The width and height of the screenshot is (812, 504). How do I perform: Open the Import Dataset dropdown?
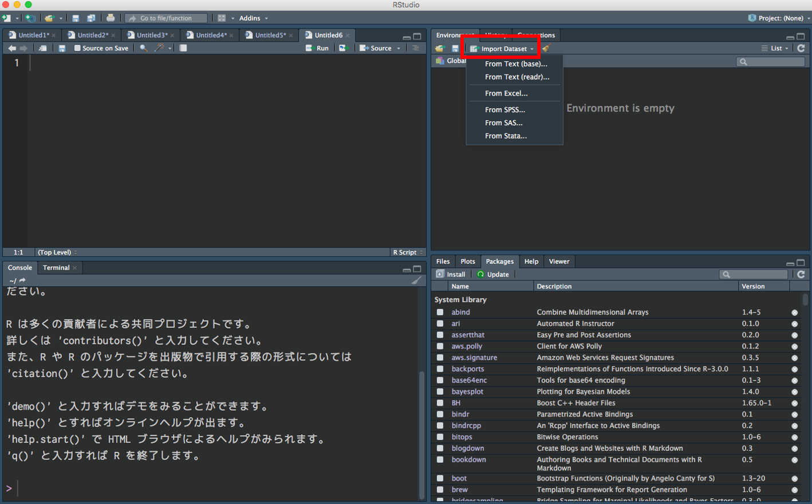coord(501,48)
